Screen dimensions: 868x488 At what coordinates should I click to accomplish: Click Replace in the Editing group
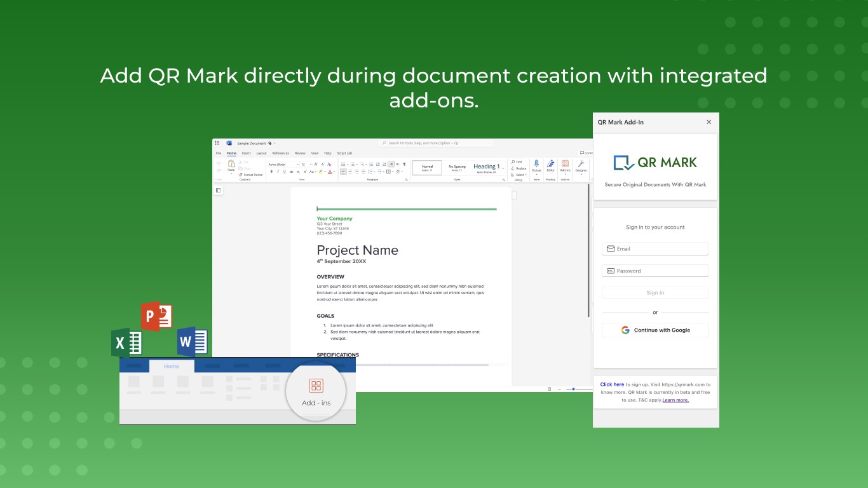point(519,168)
